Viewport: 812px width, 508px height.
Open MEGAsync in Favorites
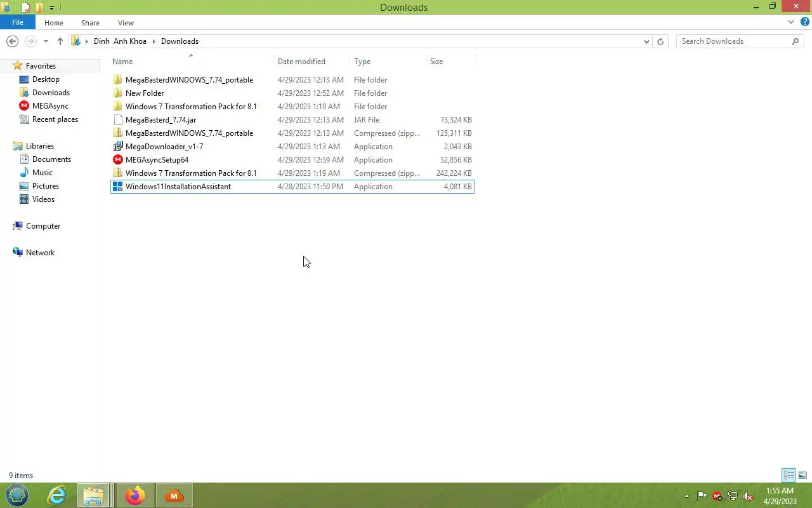pos(50,106)
